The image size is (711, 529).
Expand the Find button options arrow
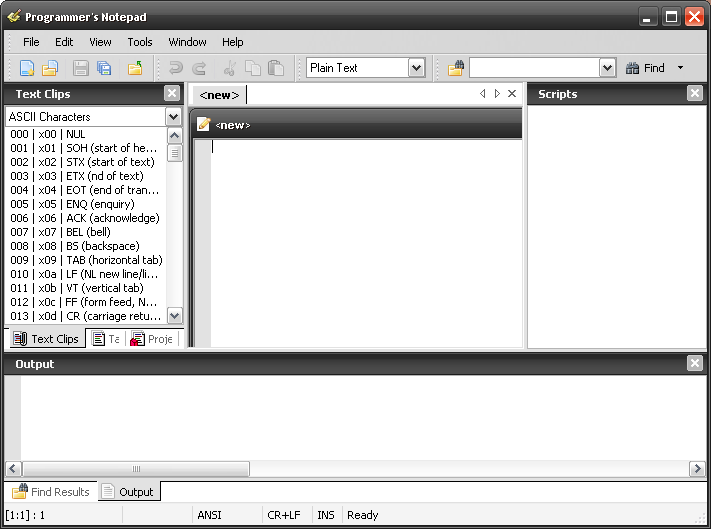pos(680,68)
